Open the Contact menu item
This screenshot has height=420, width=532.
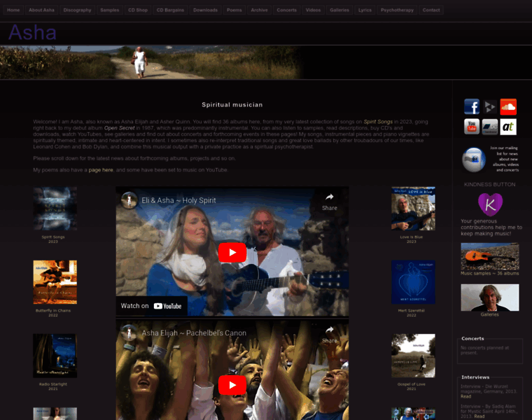coord(431,10)
